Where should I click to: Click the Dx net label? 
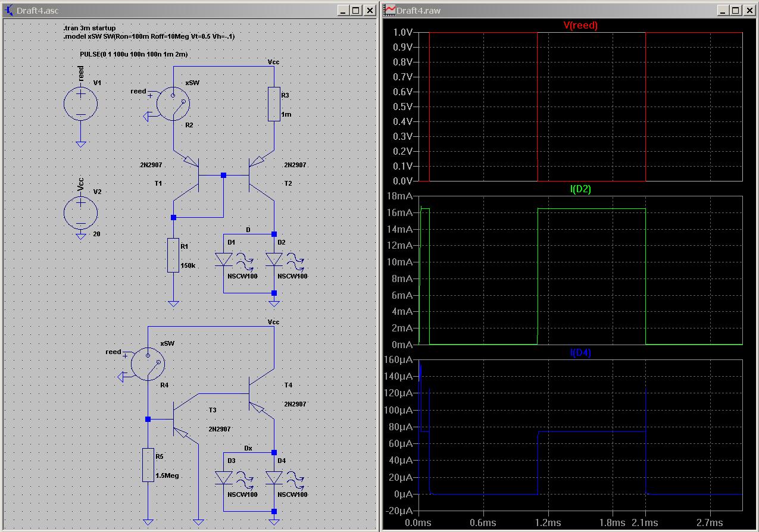248,447
